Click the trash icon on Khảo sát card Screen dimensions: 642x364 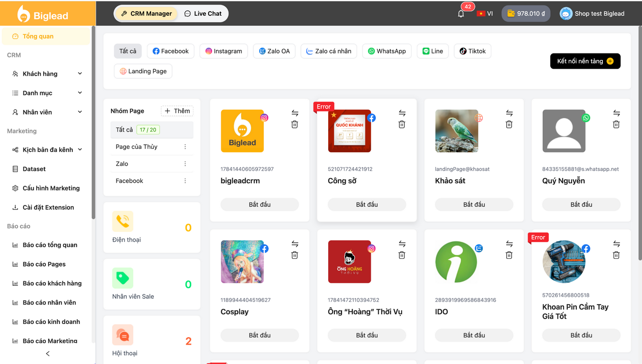point(509,124)
